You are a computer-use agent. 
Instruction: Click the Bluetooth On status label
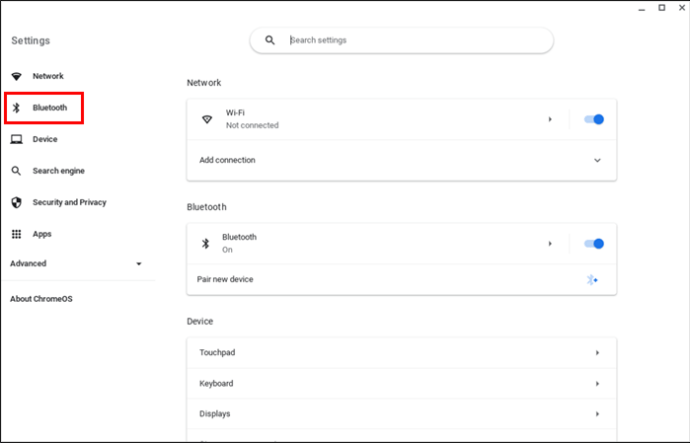[227, 250]
